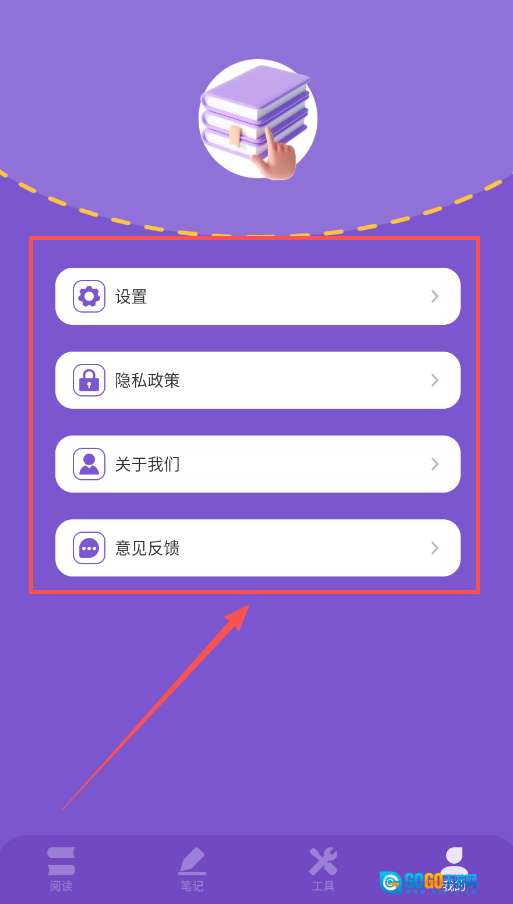Switch to the 阅读 tab label
Screen dimensions: 513x904
pos(61,886)
